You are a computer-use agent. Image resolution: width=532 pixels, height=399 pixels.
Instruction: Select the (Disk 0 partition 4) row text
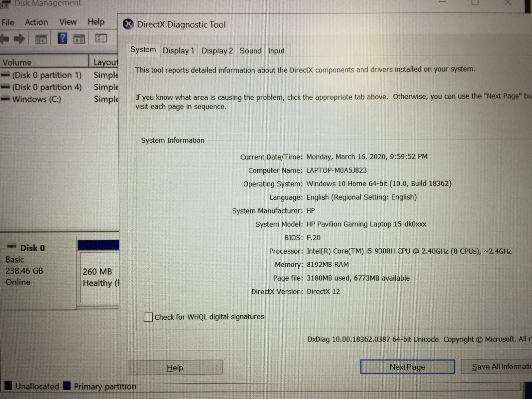tap(47, 87)
